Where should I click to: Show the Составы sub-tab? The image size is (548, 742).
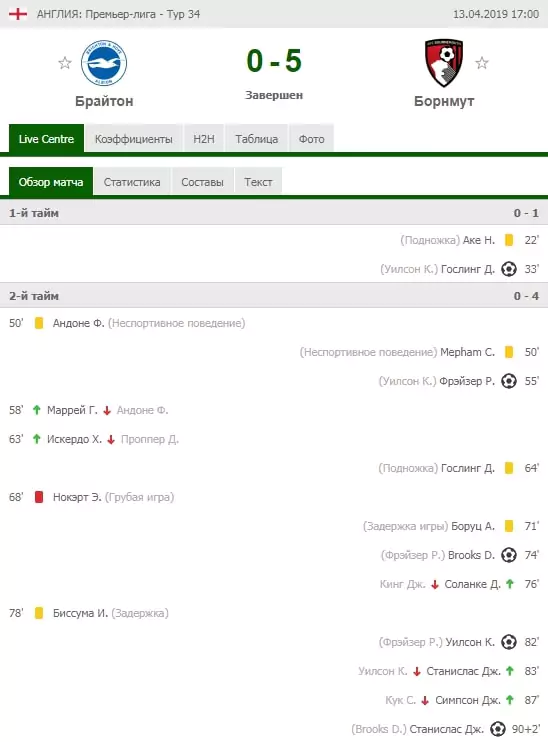click(x=203, y=182)
